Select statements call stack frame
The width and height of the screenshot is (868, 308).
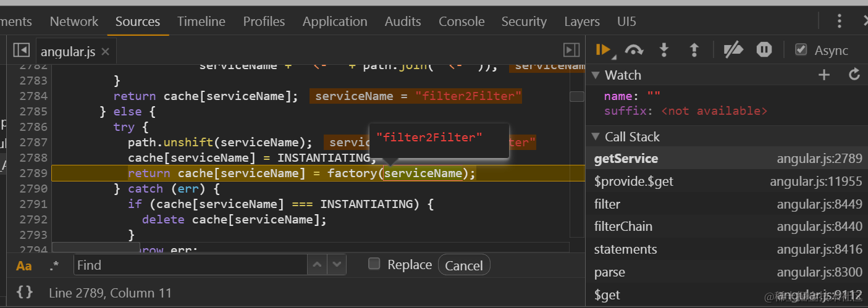[x=727, y=249]
